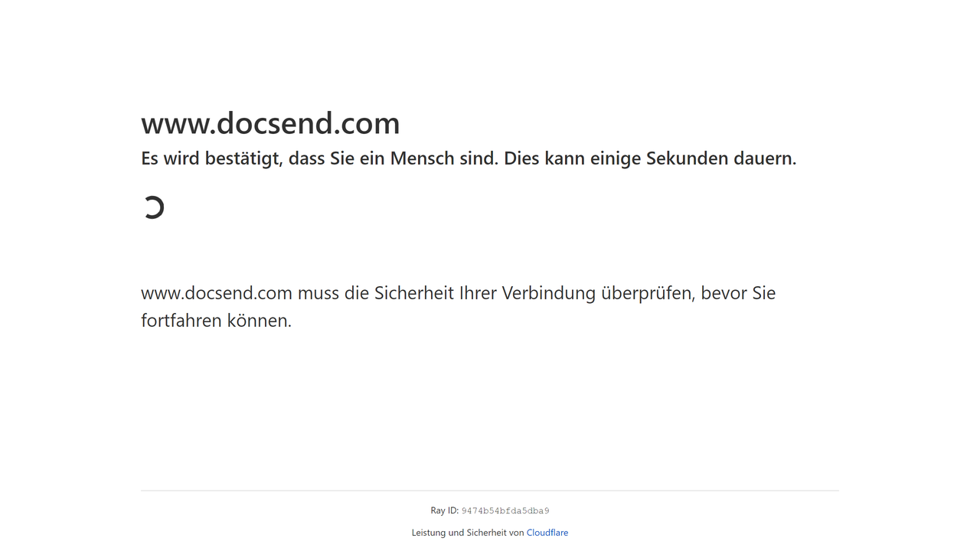Click the "Ray ID:" label
Screen dimensions: 980x551
tap(444, 510)
